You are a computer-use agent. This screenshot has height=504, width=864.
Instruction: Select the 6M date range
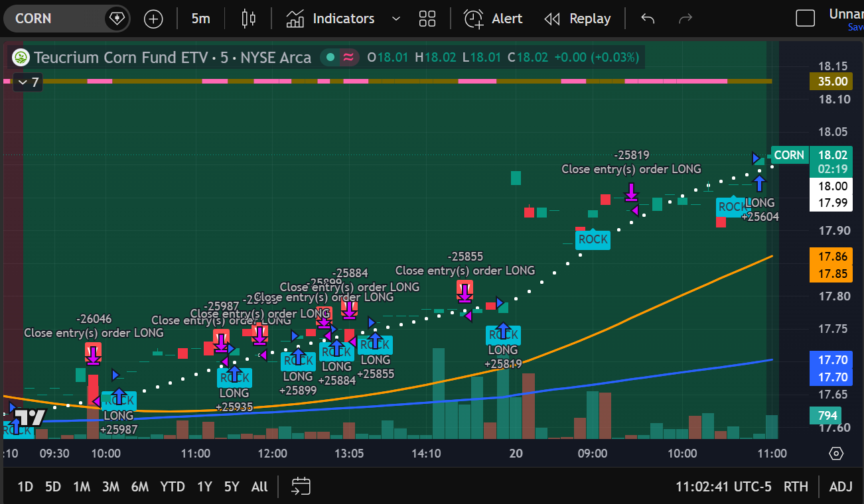[140, 487]
